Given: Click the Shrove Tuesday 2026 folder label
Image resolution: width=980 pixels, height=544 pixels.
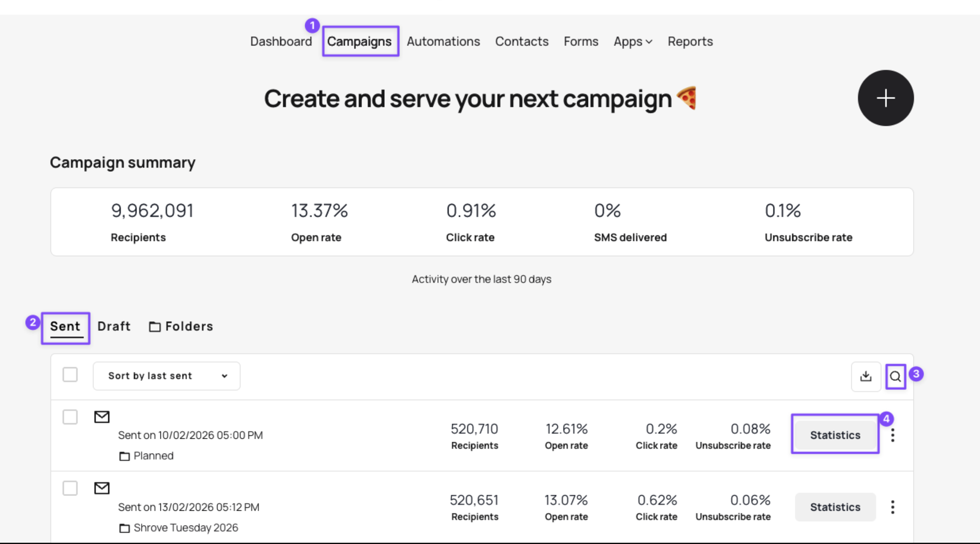Looking at the screenshot, I should (x=186, y=528).
